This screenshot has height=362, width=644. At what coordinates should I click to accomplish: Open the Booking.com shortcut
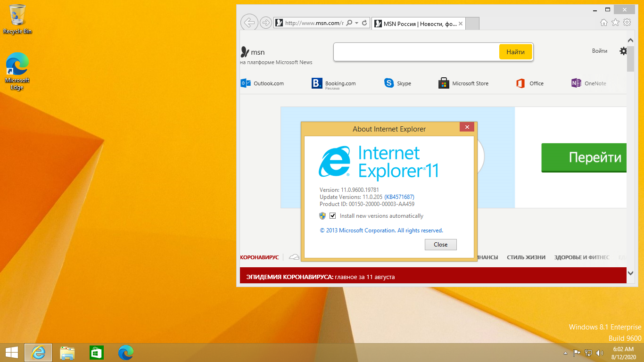tap(334, 83)
